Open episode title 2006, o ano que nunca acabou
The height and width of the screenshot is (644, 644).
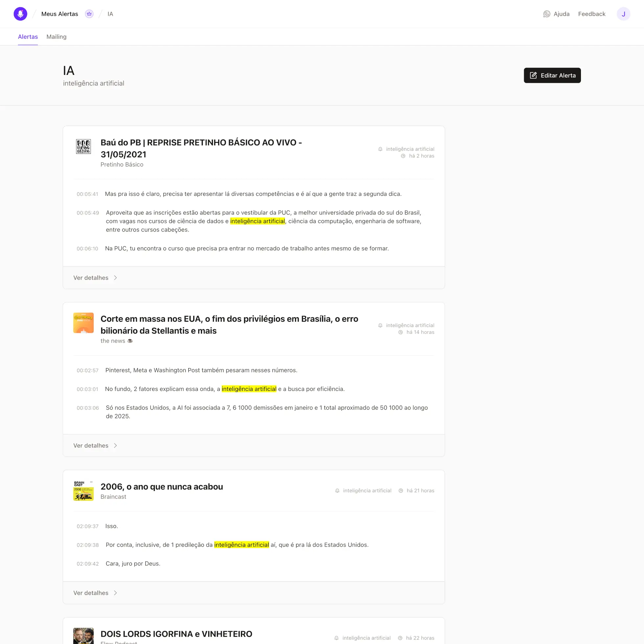point(162,487)
